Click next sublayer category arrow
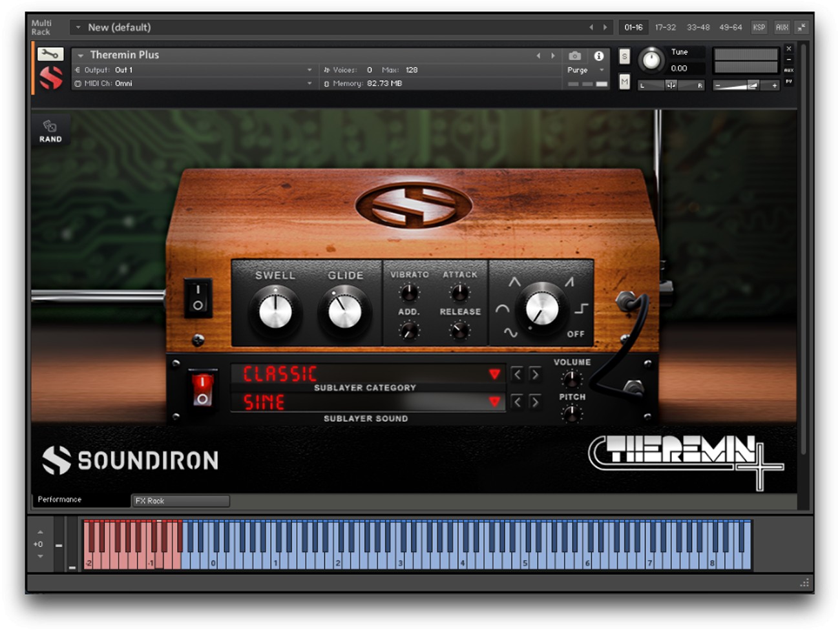This screenshot has height=631, width=840. (x=535, y=374)
